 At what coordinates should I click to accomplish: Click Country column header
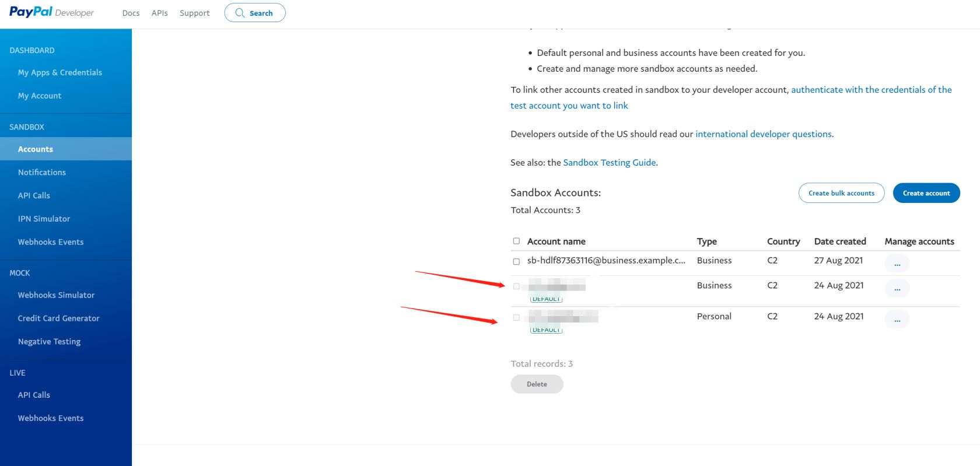click(783, 241)
